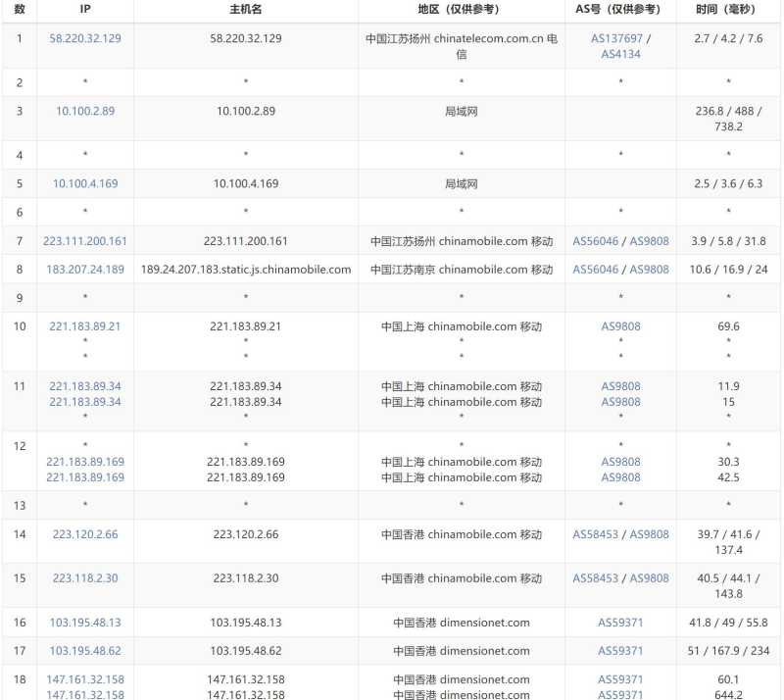The image size is (784, 700).
Task: Open the Hong Kong IP 223.120.2.66
Action: (x=84, y=534)
